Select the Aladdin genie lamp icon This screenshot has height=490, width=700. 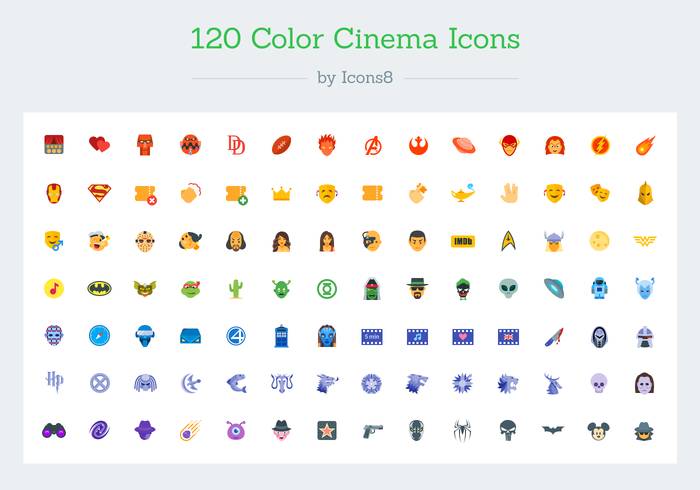tap(462, 193)
